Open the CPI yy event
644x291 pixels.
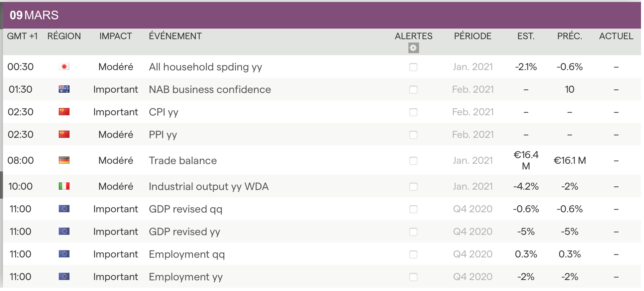pyautogui.click(x=163, y=112)
